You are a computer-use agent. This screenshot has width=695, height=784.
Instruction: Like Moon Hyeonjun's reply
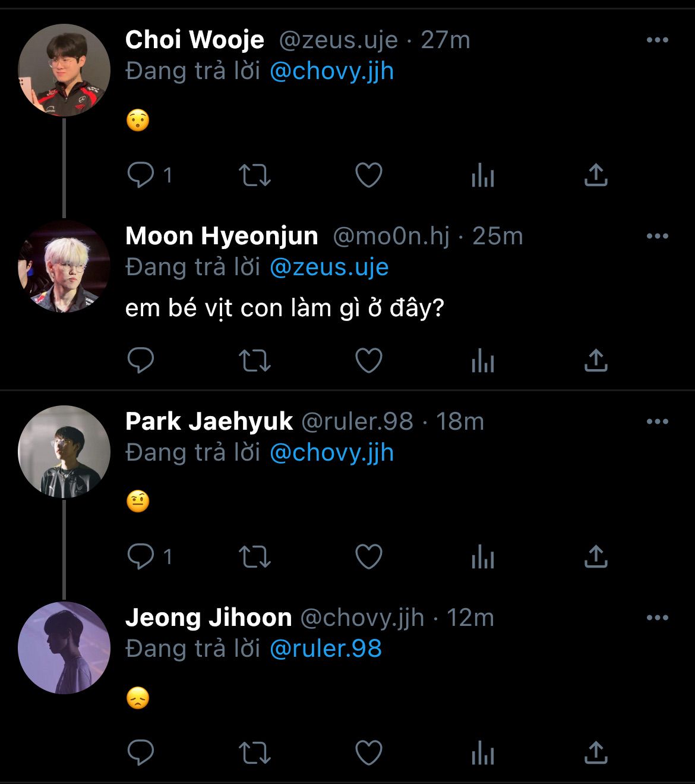tap(368, 360)
